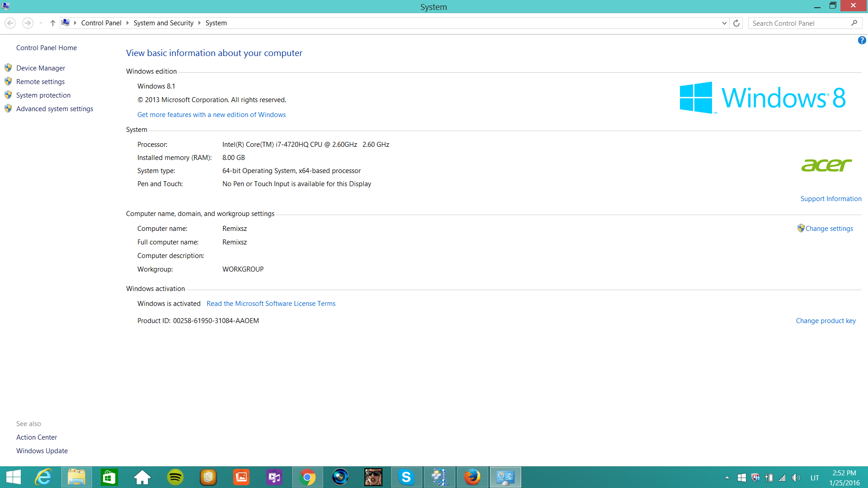The height and width of the screenshot is (488, 868).
Task: Go up one level with Up arrow
Action: 52,23
